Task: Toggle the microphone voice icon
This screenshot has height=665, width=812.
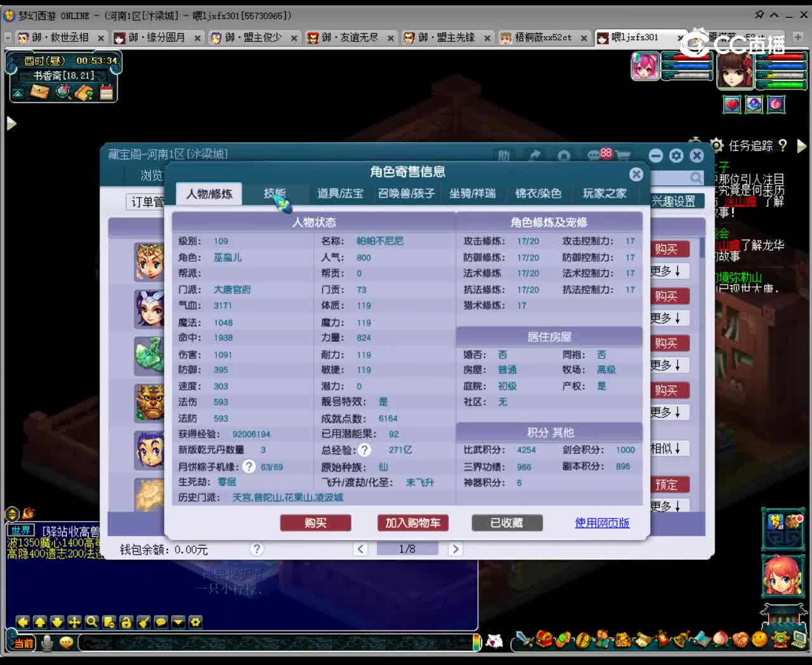Action: (x=46, y=643)
